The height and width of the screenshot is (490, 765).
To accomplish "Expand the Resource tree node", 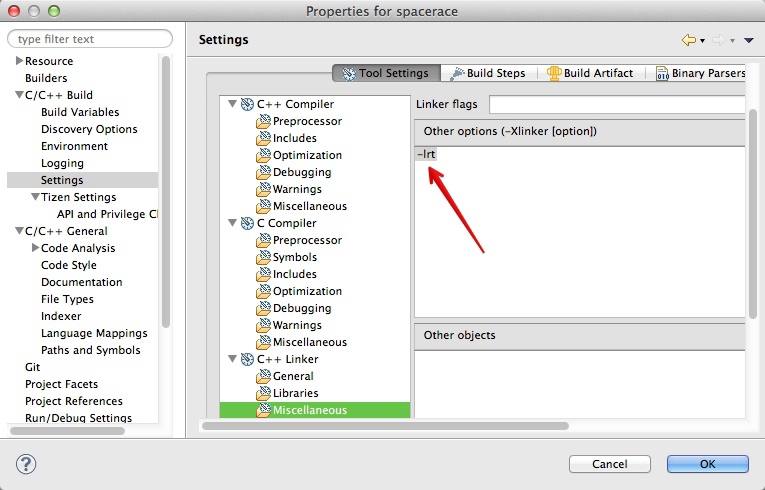I will pyautogui.click(x=19, y=61).
